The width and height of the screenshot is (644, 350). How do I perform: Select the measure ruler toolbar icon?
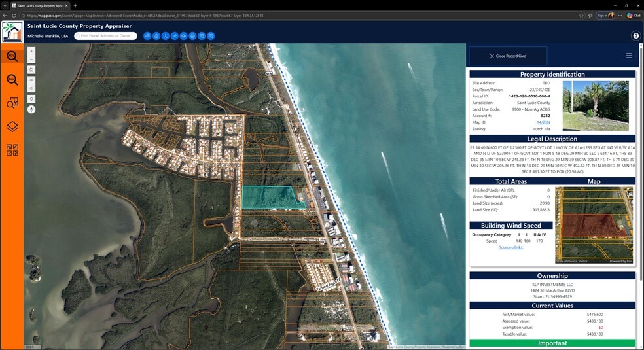pyautogui.click(x=174, y=36)
